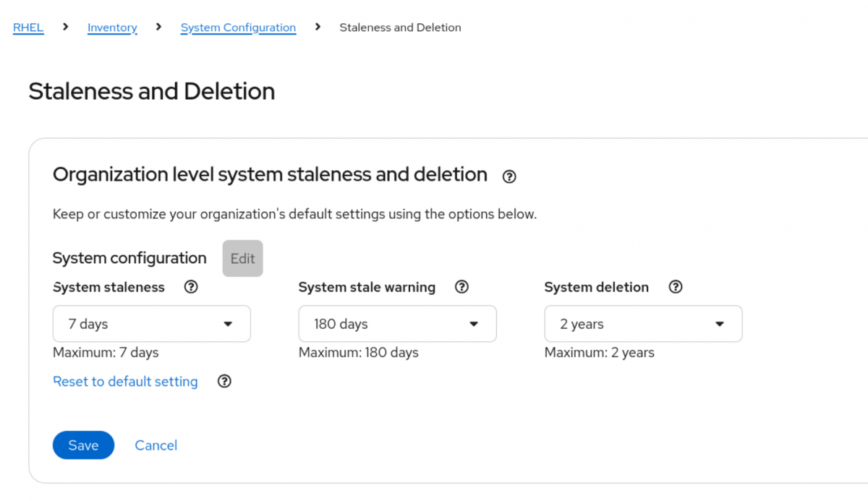
Task: Open help icon beside Reset to default setting
Action: click(224, 381)
